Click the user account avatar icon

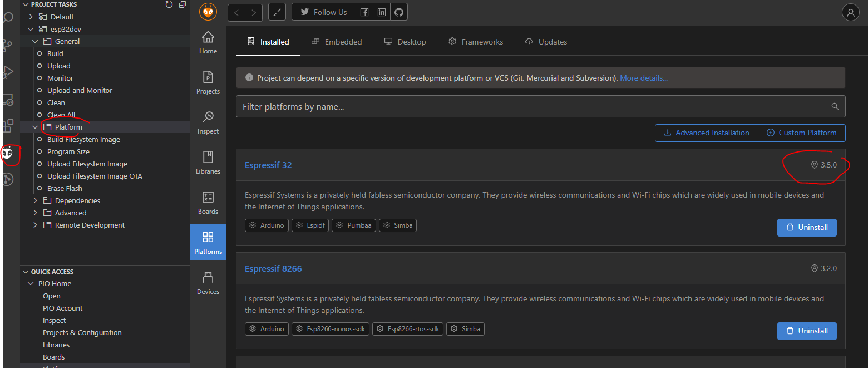tap(850, 12)
